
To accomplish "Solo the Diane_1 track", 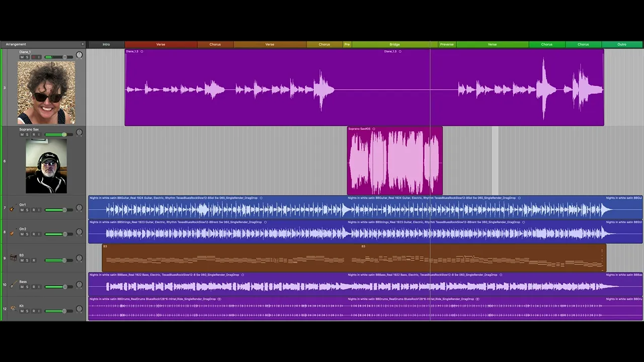I will pos(27,57).
